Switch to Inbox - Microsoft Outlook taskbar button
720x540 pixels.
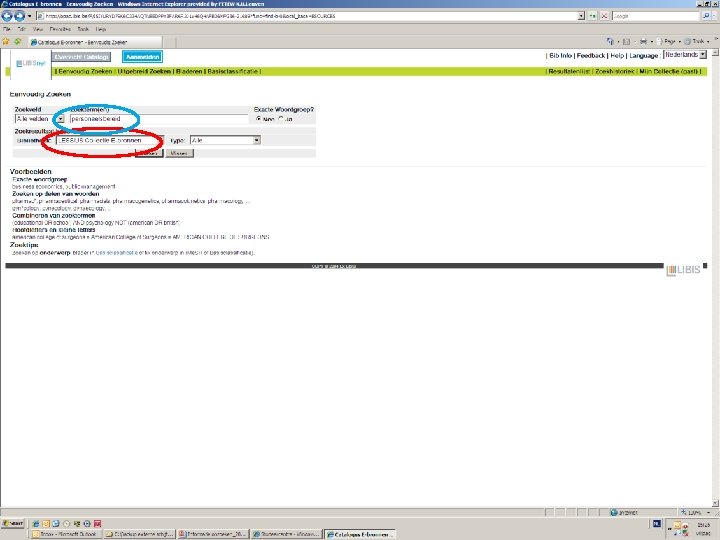tap(65, 534)
